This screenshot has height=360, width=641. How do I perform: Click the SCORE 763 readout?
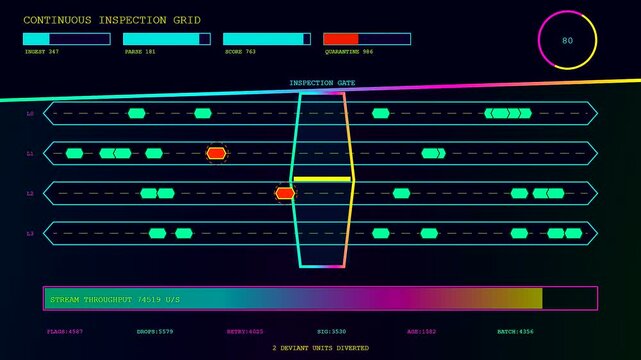[x=240, y=51]
